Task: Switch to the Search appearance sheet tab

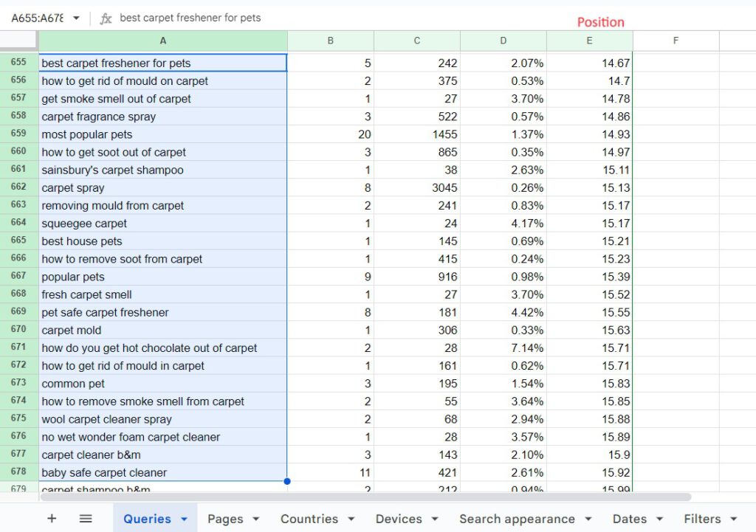Action: click(x=517, y=519)
